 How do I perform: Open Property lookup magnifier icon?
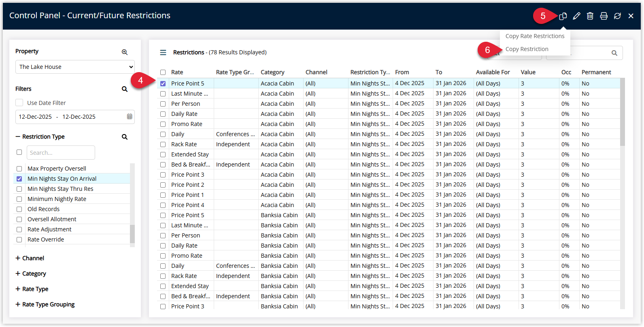[125, 52]
